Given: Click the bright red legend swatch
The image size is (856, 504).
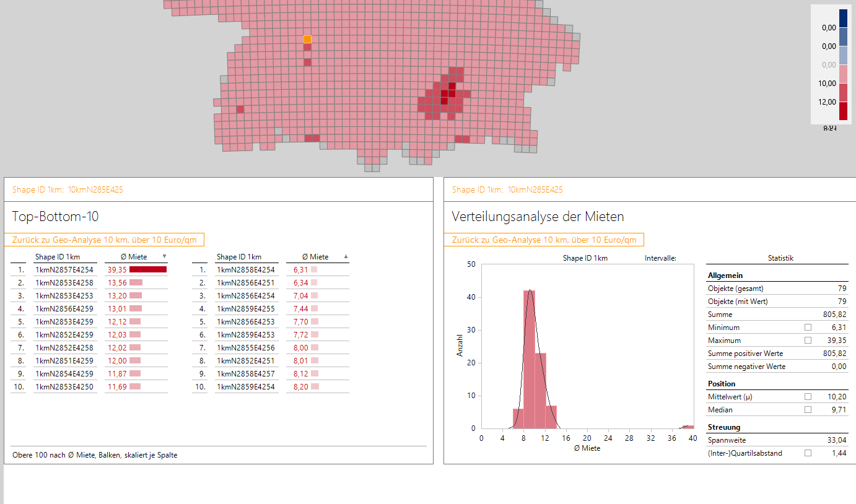Looking at the screenshot, I should tap(843, 111).
